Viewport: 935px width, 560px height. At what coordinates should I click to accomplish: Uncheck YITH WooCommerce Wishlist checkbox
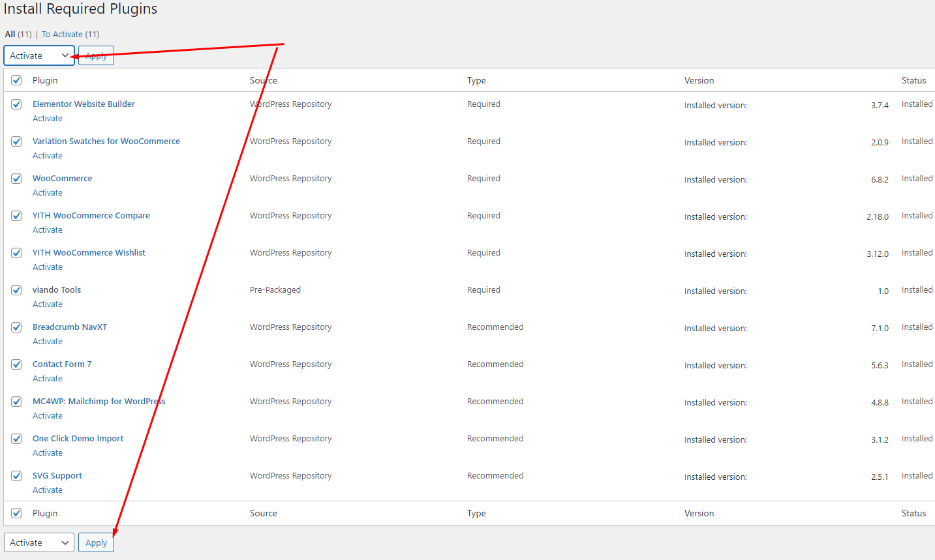tap(16, 253)
